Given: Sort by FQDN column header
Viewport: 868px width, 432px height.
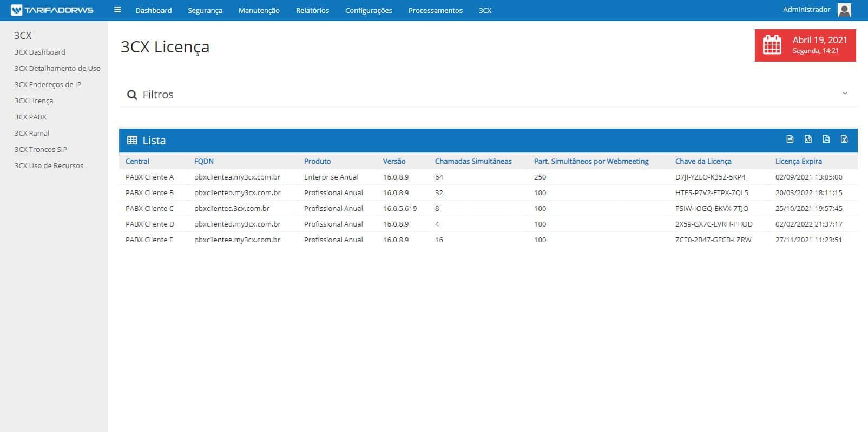Looking at the screenshot, I should (x=204, y=161).
